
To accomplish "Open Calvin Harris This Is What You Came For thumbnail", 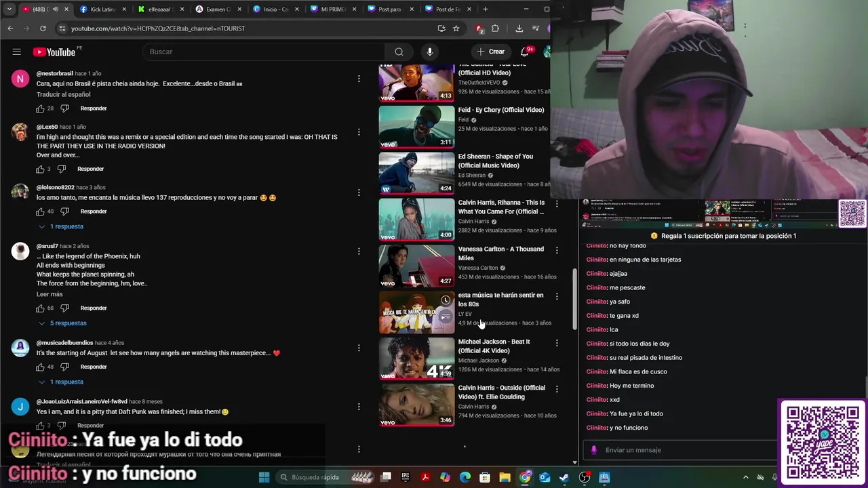I will point(416,219).
